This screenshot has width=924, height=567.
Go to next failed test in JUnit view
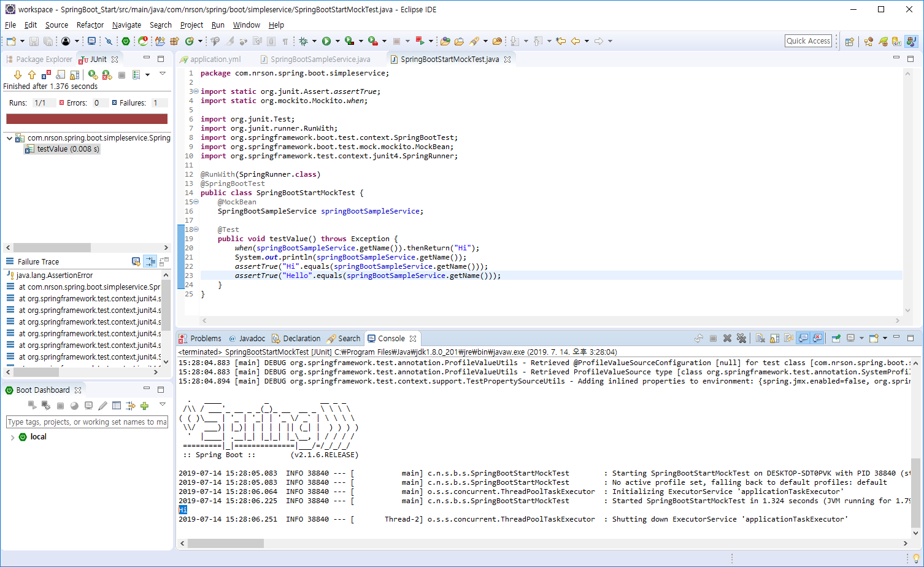[x=18, y=75]
